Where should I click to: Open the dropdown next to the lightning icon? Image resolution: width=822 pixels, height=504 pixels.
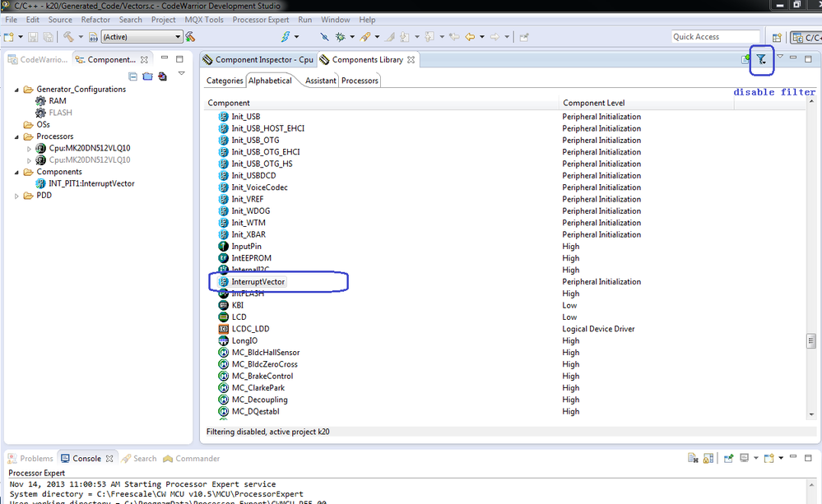[x=297, y=37]
